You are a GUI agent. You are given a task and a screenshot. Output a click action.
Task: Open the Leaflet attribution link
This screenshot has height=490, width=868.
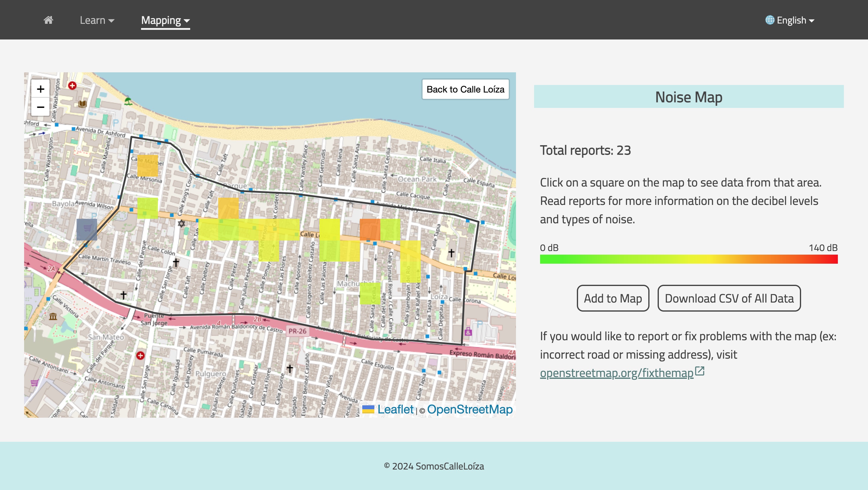point(395,410)
